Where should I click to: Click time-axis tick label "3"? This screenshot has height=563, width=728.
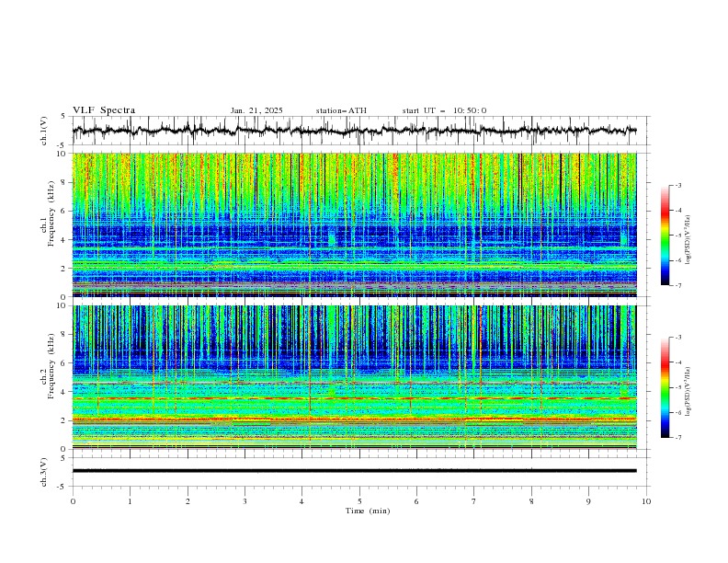coord(245,501)
